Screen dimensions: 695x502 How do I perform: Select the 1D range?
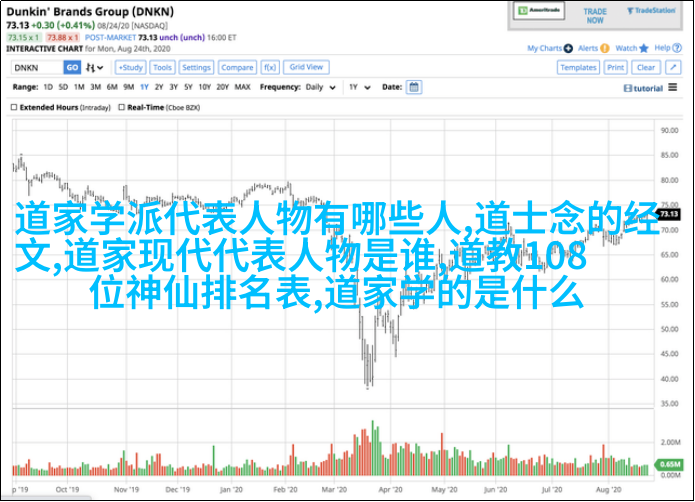click(48, 87)
